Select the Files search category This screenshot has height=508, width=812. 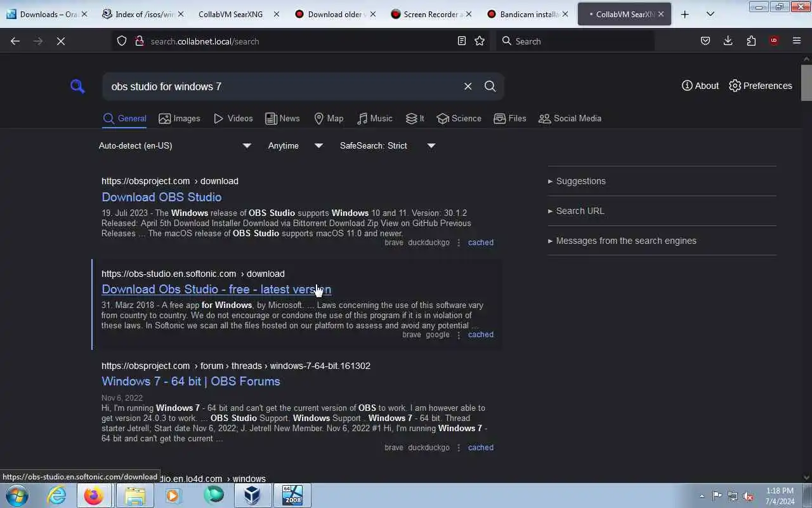[510, 118]
